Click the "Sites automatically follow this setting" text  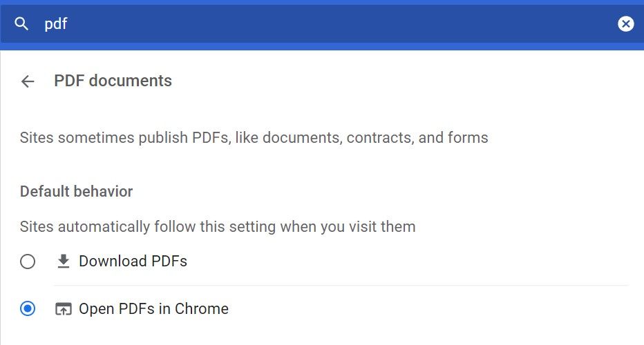click(x=217, y=226)
